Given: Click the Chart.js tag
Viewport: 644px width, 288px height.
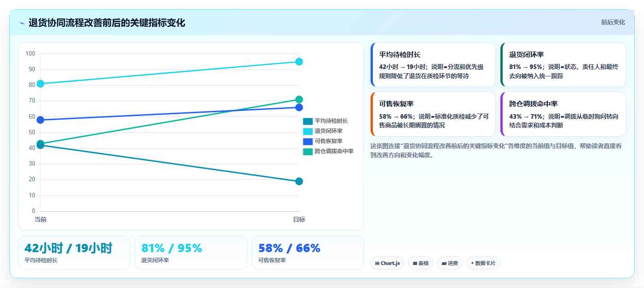Looking at the screenshot, I should tap(387, 263).
